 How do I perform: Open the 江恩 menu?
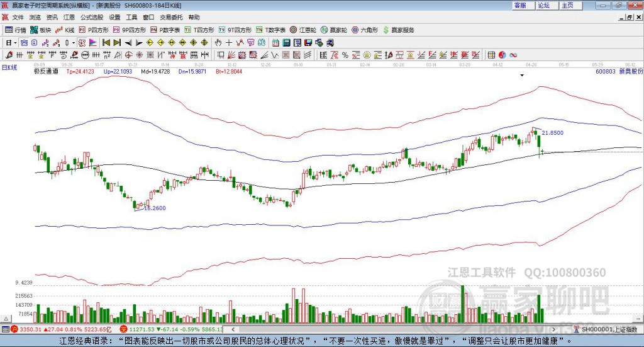(x=69, y=17)
